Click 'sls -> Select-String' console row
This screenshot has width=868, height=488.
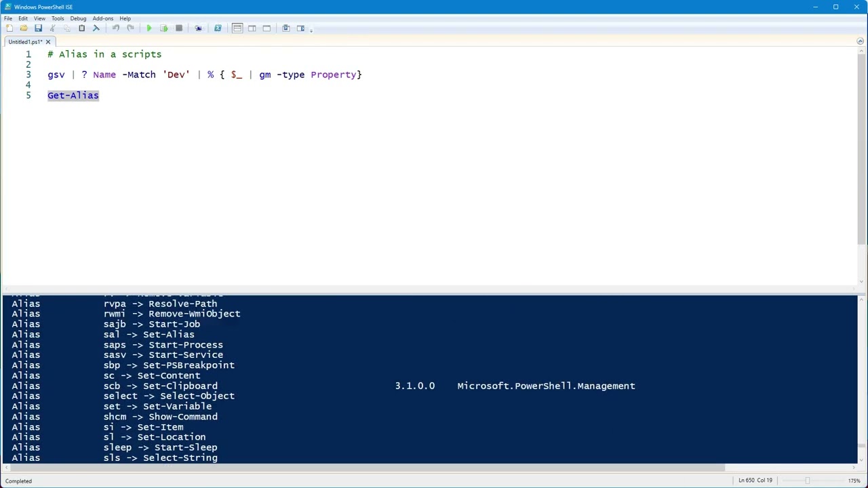161,457
